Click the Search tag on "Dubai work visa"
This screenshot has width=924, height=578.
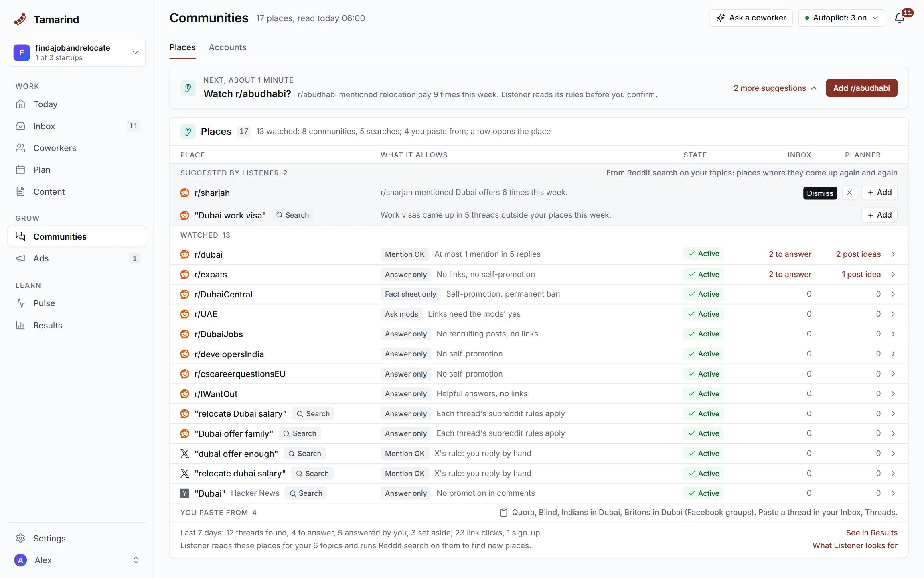click(293, 215)
